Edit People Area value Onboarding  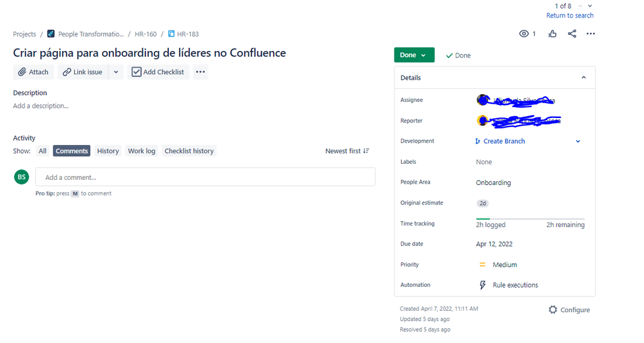pyautogui.click(x=493, y=182)
